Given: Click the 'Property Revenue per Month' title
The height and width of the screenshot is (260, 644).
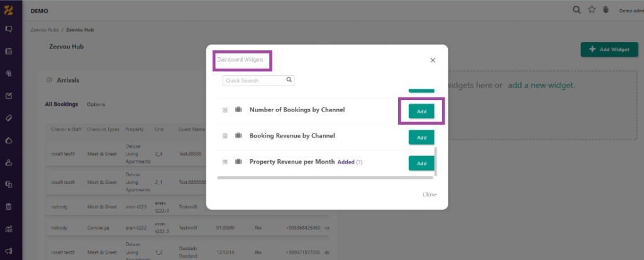Looking at the screenshot, I should pyautogui.click(x=292, y=162).
